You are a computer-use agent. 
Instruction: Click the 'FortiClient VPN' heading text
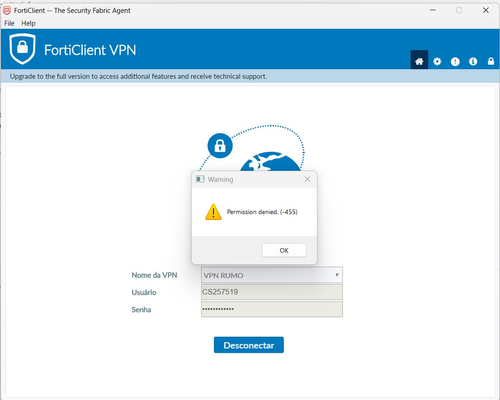point(90,50)
